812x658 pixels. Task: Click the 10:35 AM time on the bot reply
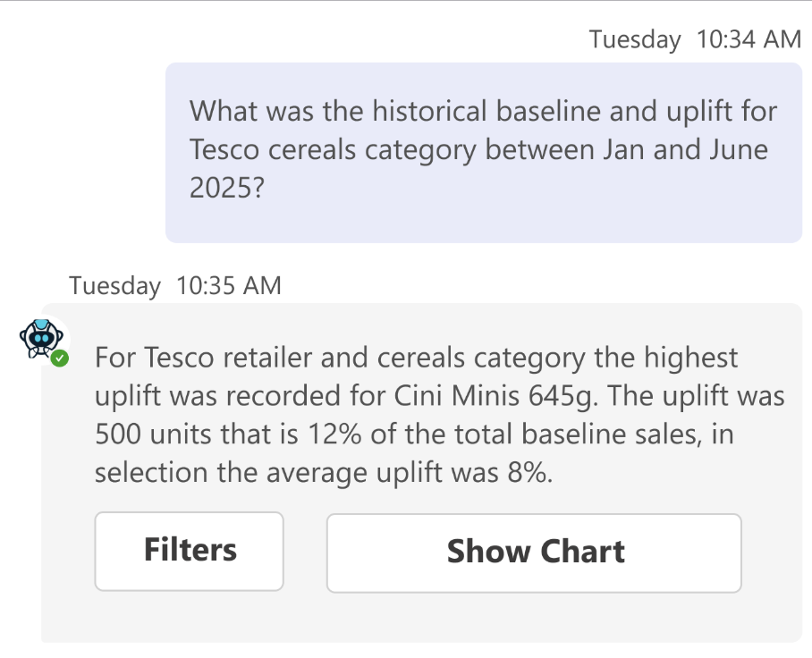[229, 286]
